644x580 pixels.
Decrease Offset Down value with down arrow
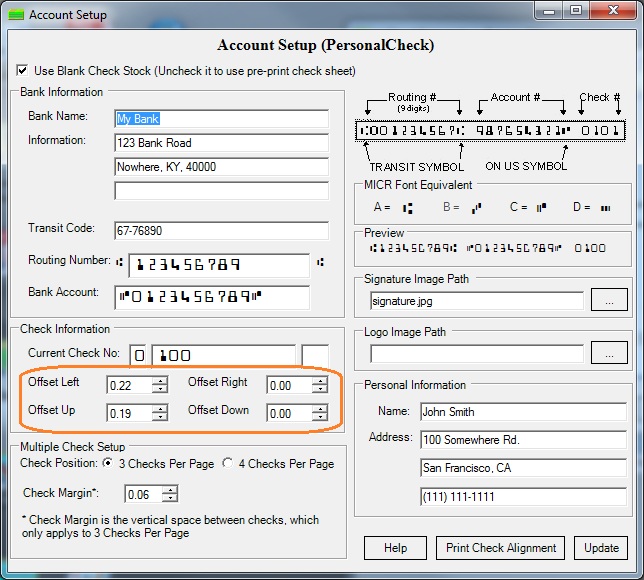pos(319,417)
